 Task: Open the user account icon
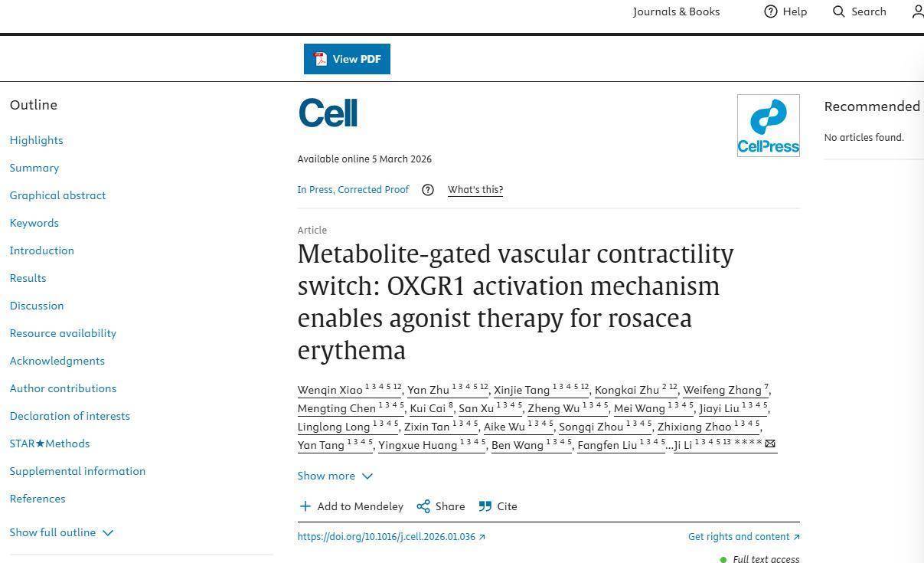[917, 11]
